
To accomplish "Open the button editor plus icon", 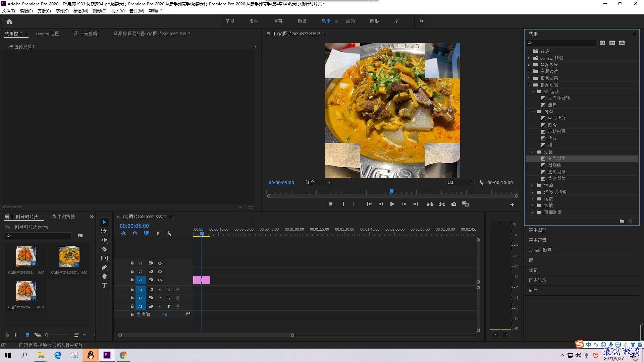I will (512, 204).
